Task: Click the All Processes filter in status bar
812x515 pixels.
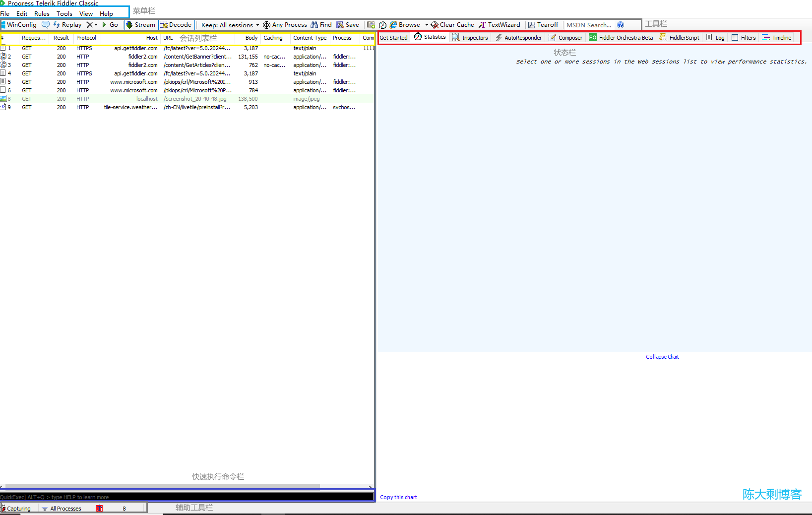Action: (62, 509)
